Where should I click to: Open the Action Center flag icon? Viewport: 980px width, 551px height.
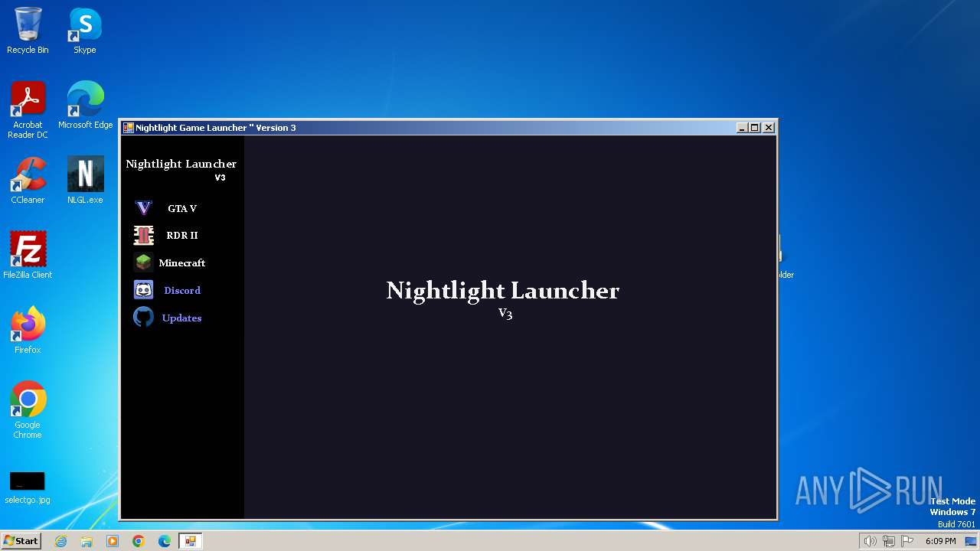click(x=908, y=541)
